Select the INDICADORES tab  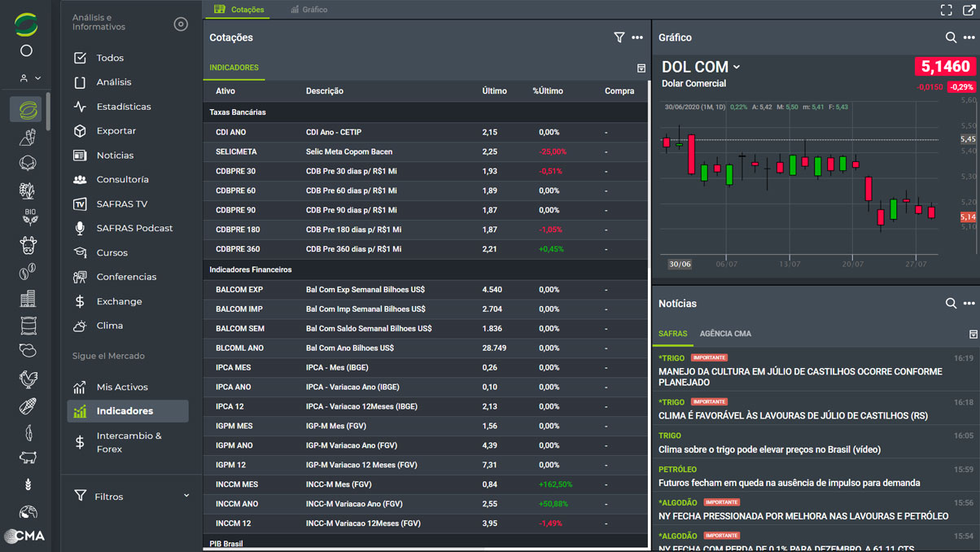tap(234, 68)
